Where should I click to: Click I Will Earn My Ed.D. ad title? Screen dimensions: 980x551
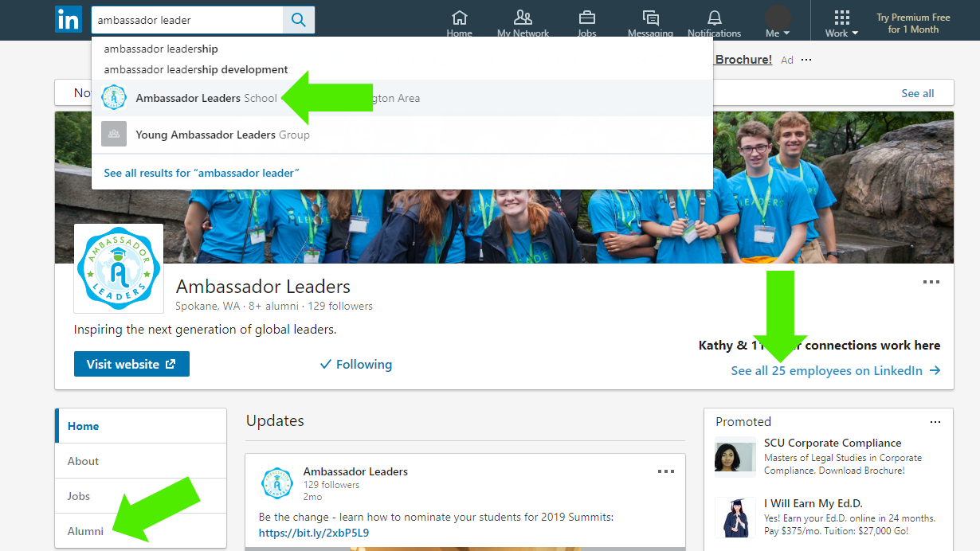[813, 503]
